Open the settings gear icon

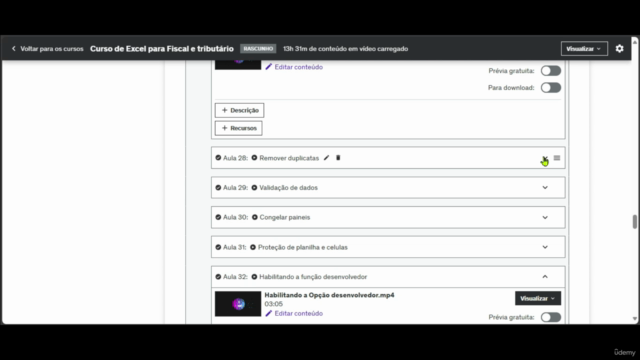619,49
